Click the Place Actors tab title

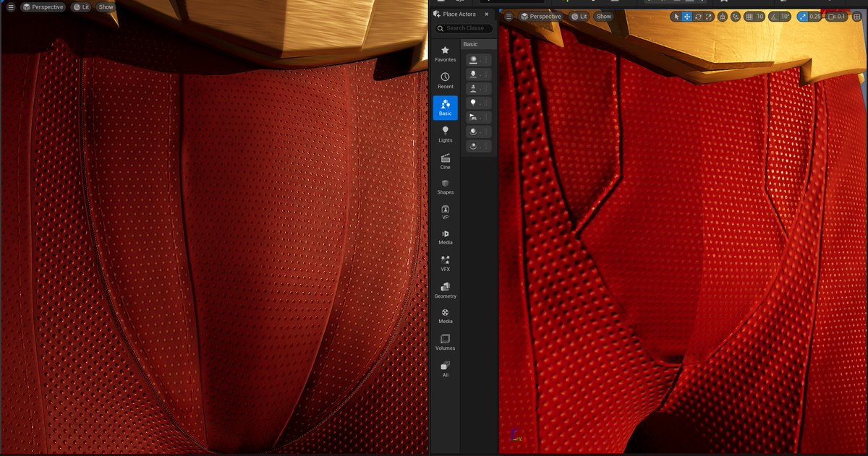pyautogui.click(x=459, y=14)
